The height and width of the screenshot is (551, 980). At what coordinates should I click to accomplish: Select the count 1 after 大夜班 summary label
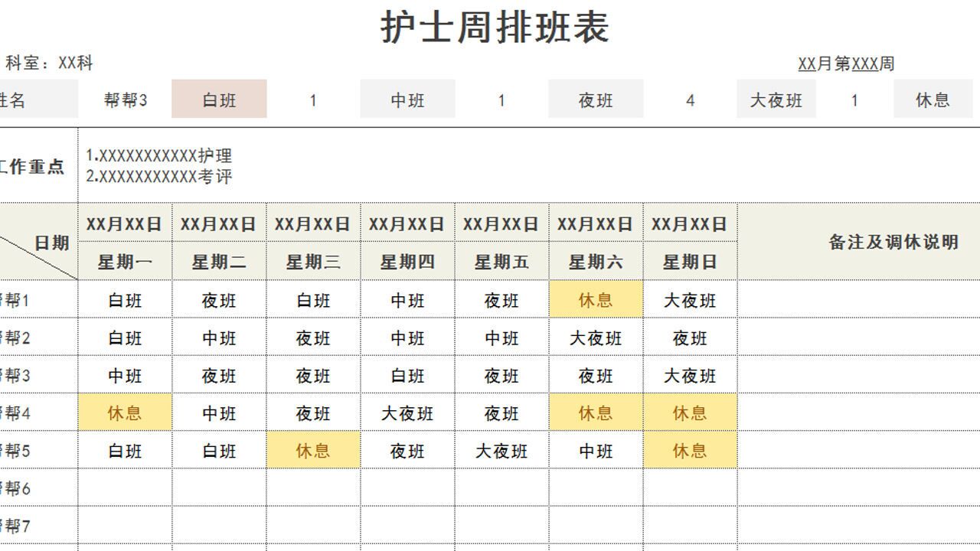point(854,99)
